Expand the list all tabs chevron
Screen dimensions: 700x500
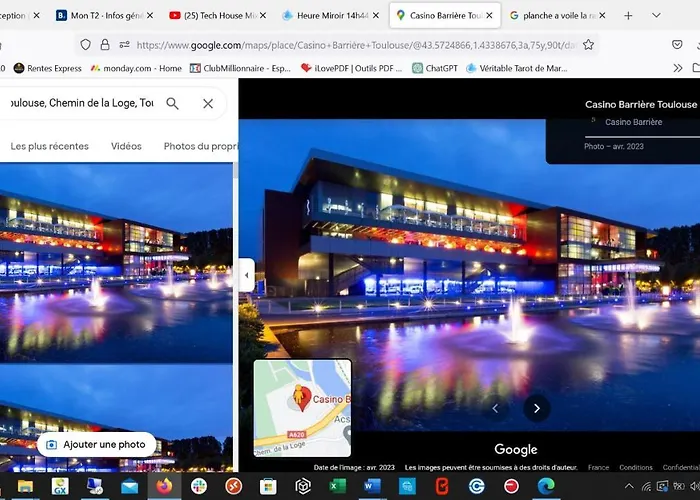[656, 15]
